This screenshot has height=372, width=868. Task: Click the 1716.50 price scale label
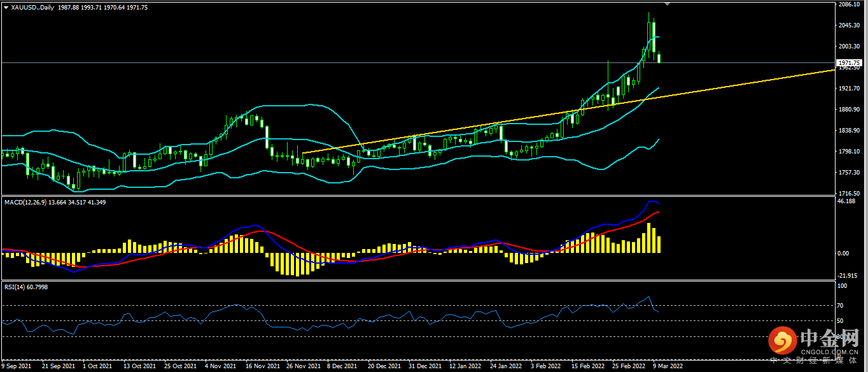pyautogui.click(x=850, y=193)
